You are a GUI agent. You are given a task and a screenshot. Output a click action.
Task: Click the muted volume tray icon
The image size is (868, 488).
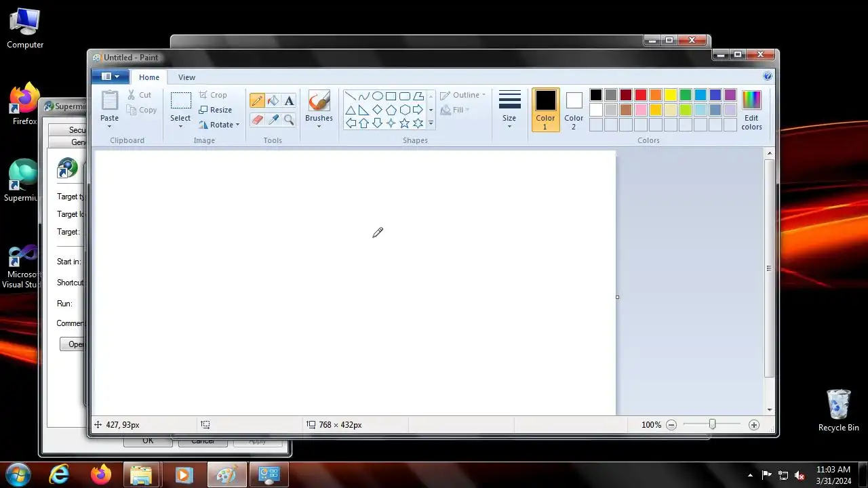coord(800,475)
